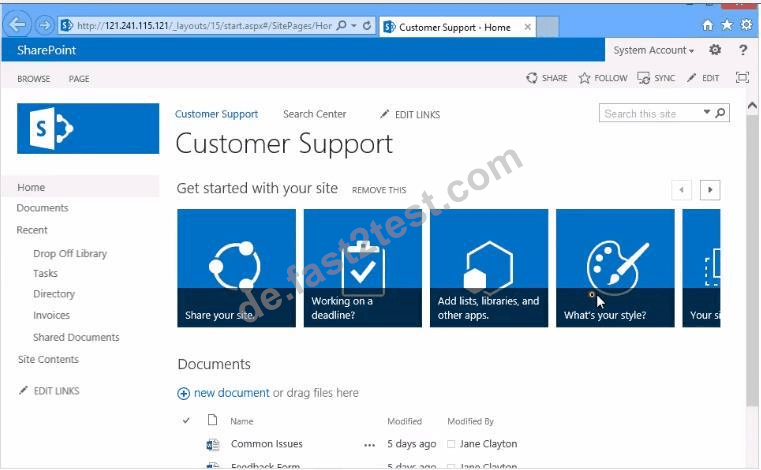Open the Working on a deadline tile
The height and width of the screenshot is (470, 761).
pyautogui.click(x=363, y=268)
